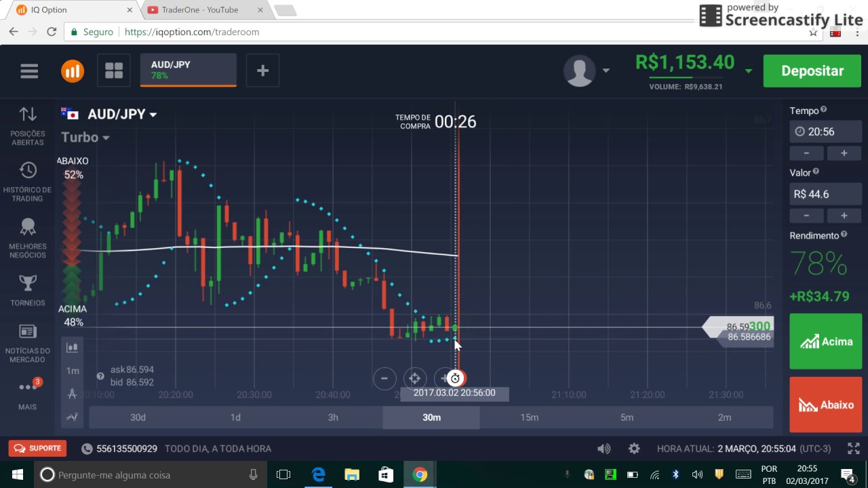Image resolution: width=868 pixels, height=488 pixels.
Task: Increase the Valor amount with plus
Action: [844, 216]
